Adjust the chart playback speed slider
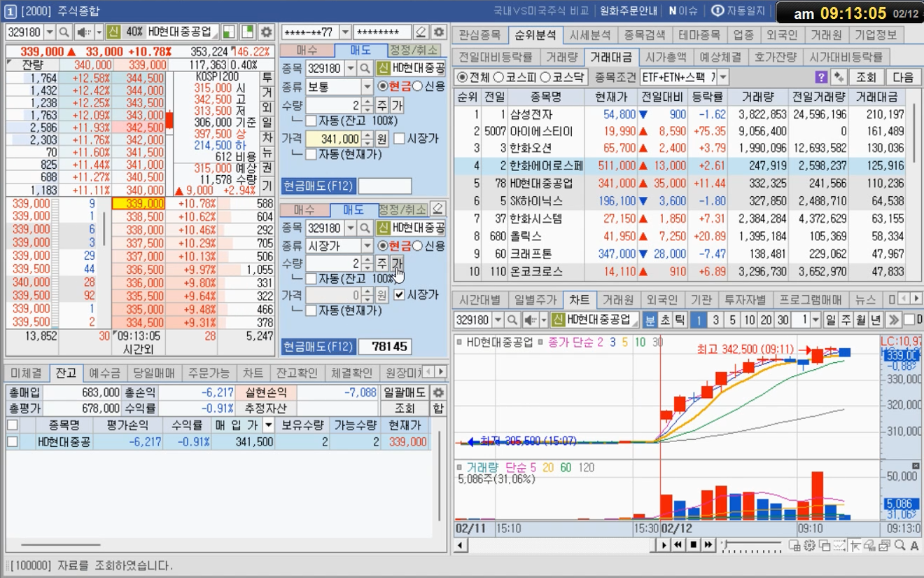The width and height of the screenshot is (924, 578). [752, 545]
